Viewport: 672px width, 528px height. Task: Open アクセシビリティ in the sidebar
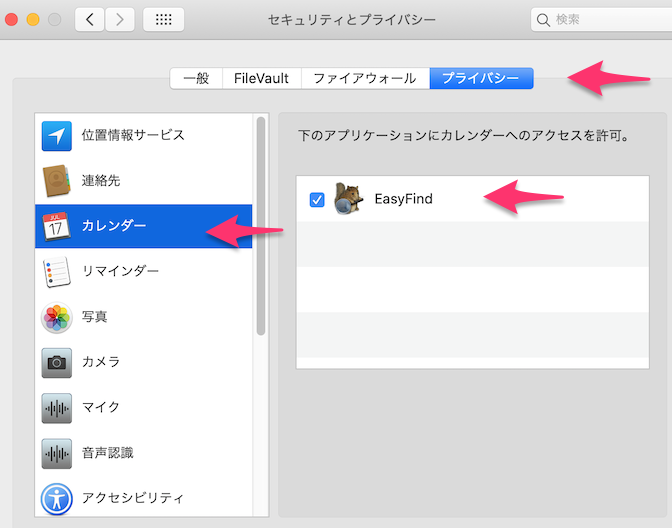144,498
